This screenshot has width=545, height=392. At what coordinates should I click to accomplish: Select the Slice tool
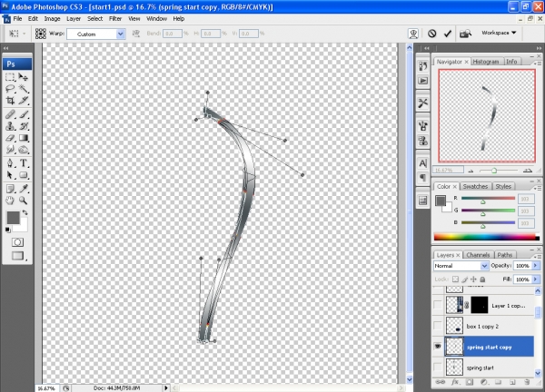click(x=24, y=101)
